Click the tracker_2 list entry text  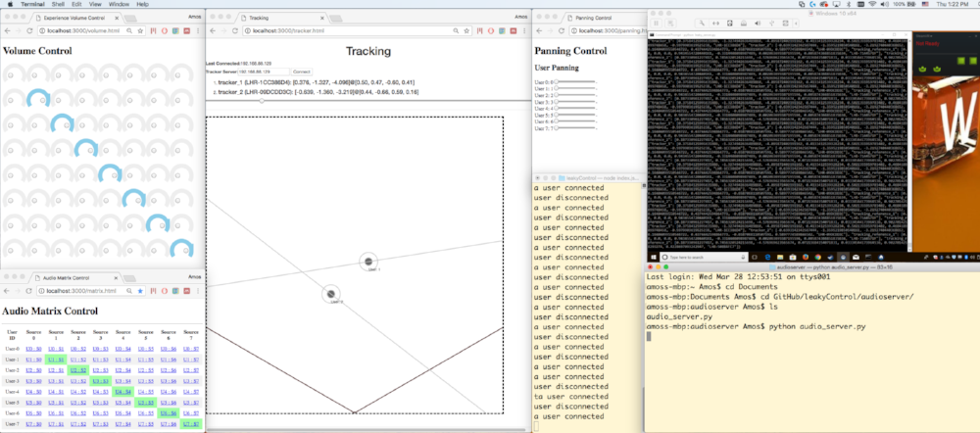(318, 92)
